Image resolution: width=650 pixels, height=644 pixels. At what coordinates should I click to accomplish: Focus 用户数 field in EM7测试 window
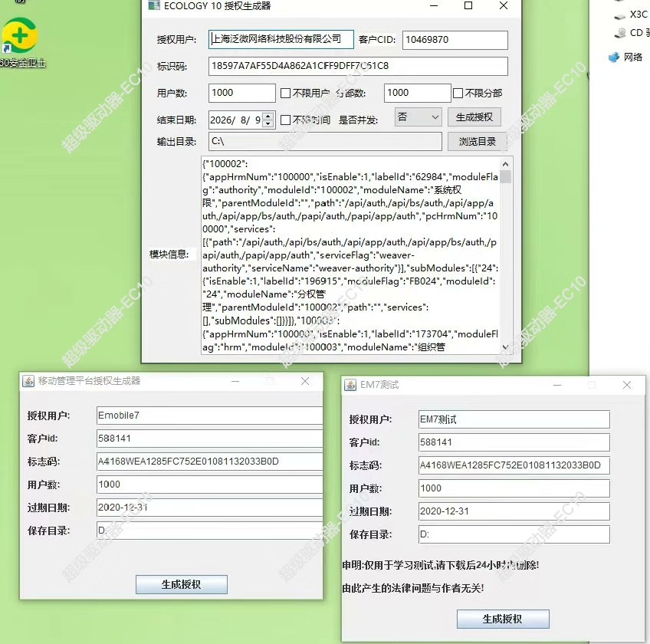514,488
